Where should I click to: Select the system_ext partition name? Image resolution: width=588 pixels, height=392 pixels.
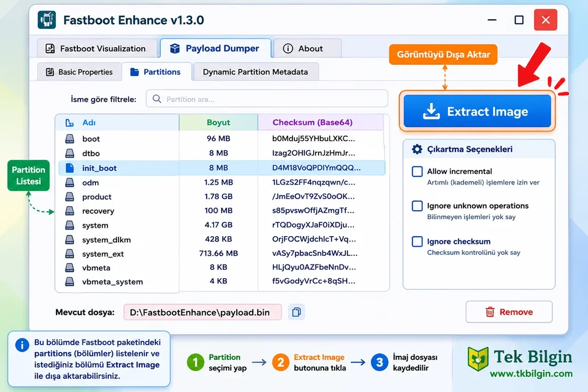[103, 254]
